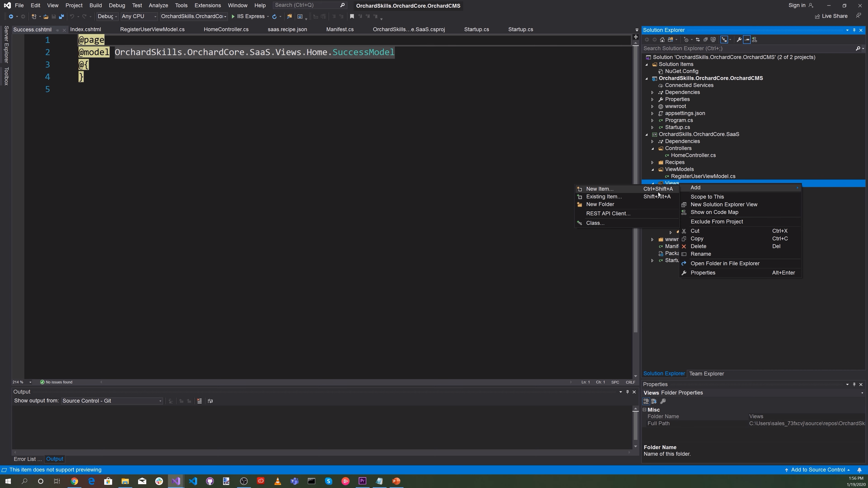Image resolution: width=868 pixels, height=488 pixels.
Task: Expand the wwwroot node in OrchardCMS project
Action: pyautogui.click(x=653, y=106)
